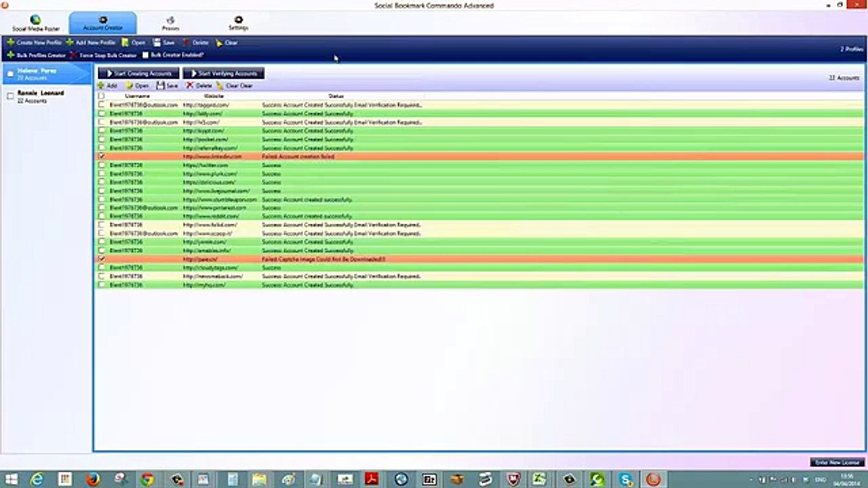Open Google Chrome from the taskbar

[x=147, y=479]
